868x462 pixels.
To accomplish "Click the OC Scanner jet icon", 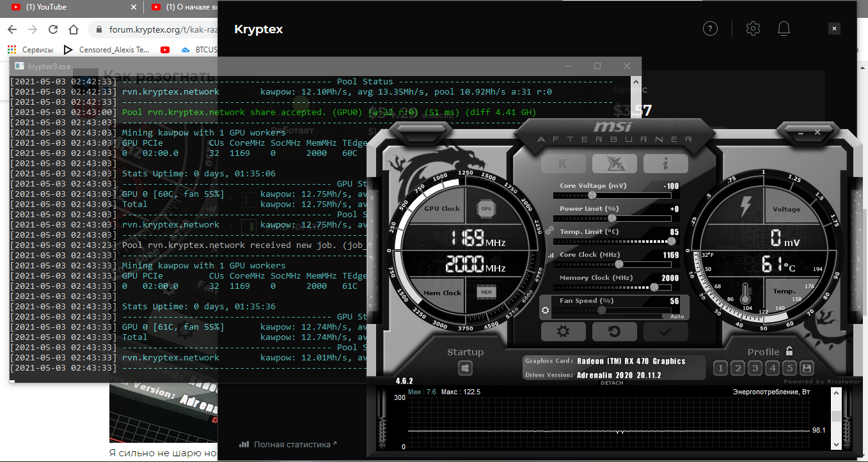I will [x=614, y=164].
